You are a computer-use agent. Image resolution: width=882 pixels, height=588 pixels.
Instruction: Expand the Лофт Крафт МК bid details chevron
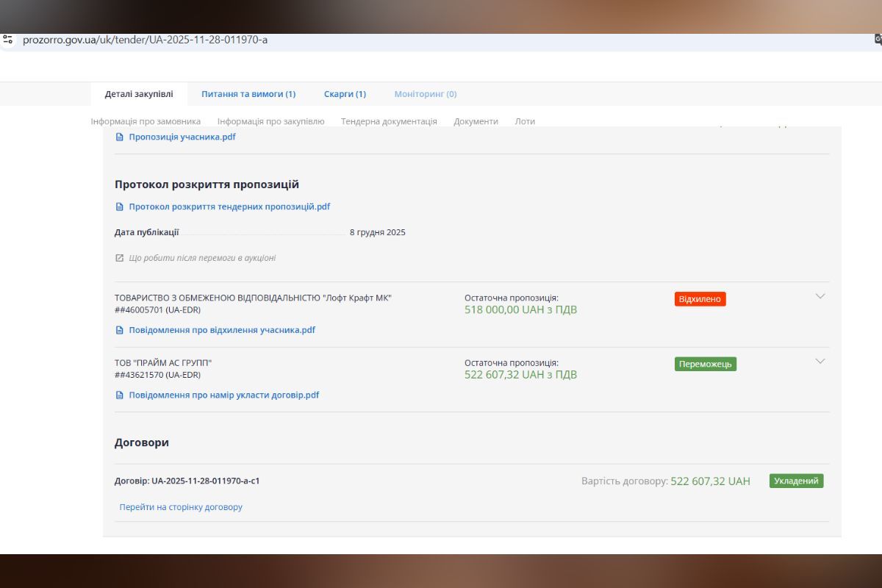(820, 296)
